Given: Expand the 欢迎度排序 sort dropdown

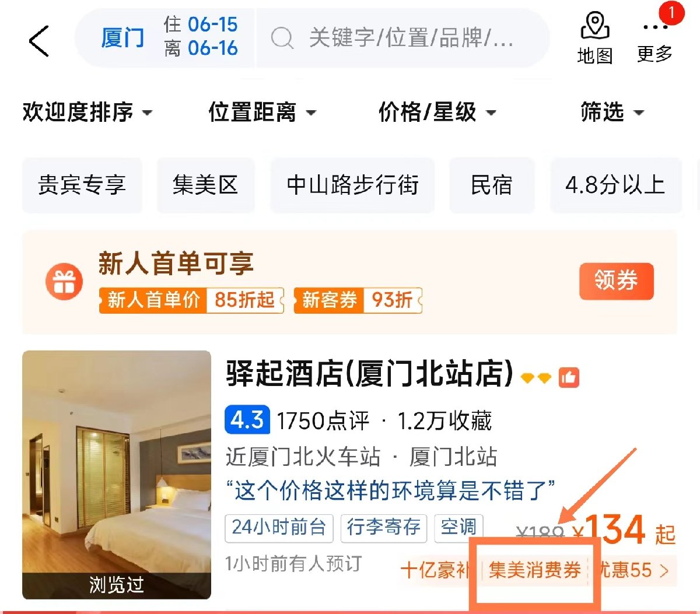Looking at the screenshot, I should (x=87, y=112).
